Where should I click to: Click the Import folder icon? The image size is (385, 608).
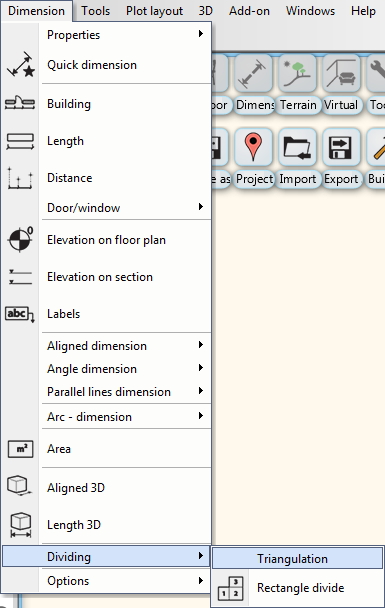coord(297,147)
